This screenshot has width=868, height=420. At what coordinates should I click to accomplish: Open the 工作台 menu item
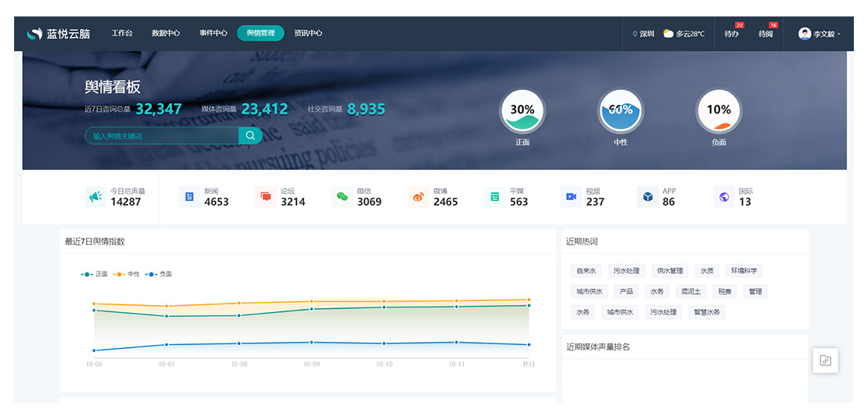coord(122,34)
